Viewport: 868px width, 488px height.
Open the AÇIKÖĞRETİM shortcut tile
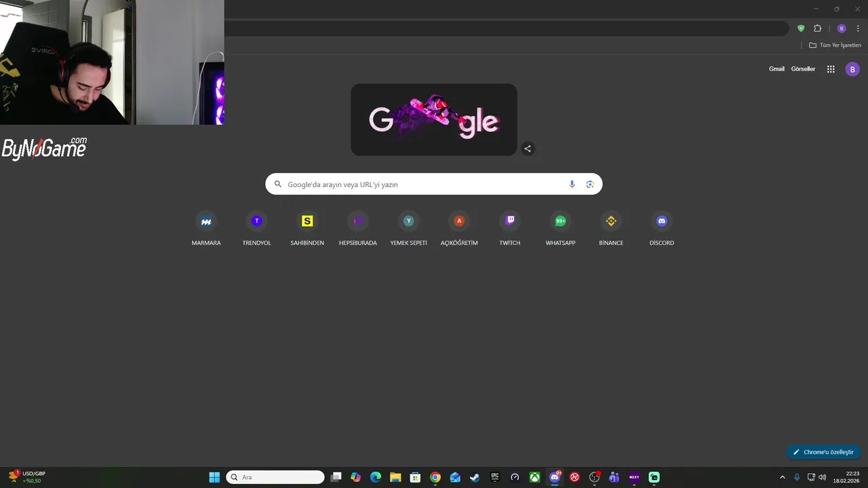(459, 228)
